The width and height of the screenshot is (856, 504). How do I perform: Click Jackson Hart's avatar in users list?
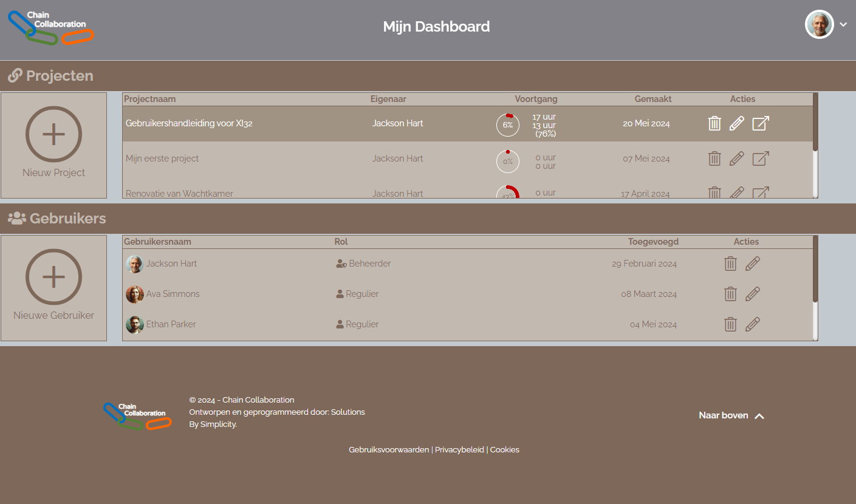(x=134, y=264)
